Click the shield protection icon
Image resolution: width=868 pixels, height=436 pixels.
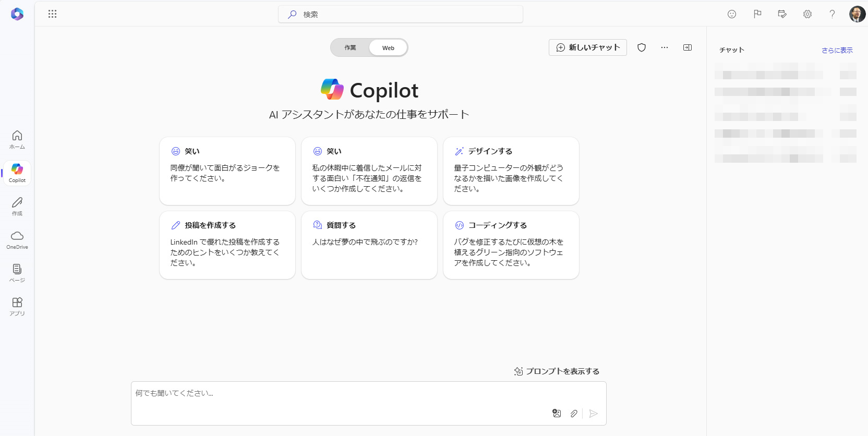[642, 47]
